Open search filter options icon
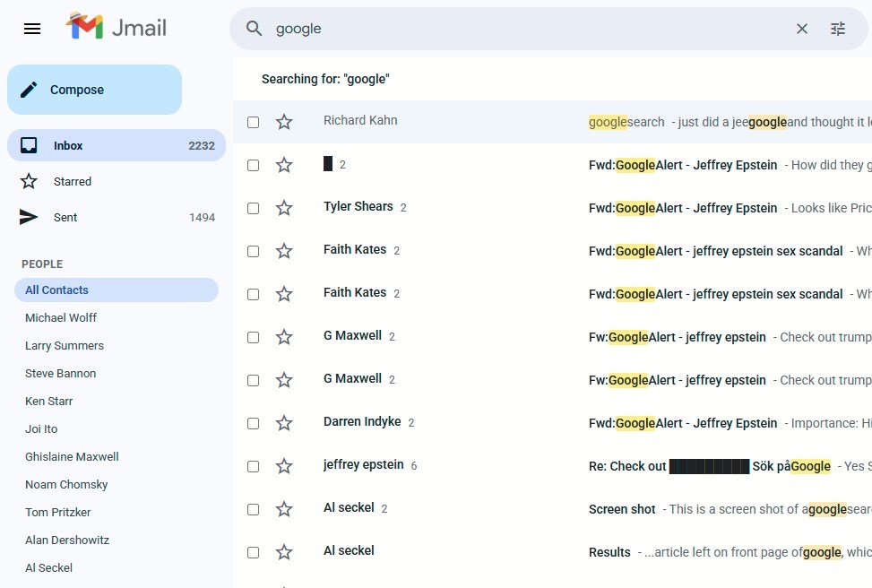This screenshot has width=872, height=588. click(x=838, y=29)
